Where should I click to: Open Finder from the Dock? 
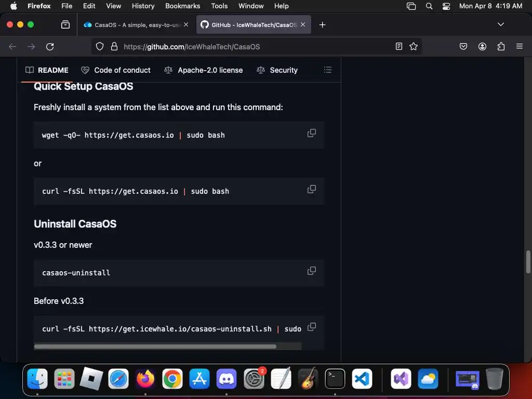pyautogui.click(x=37, y=379)
